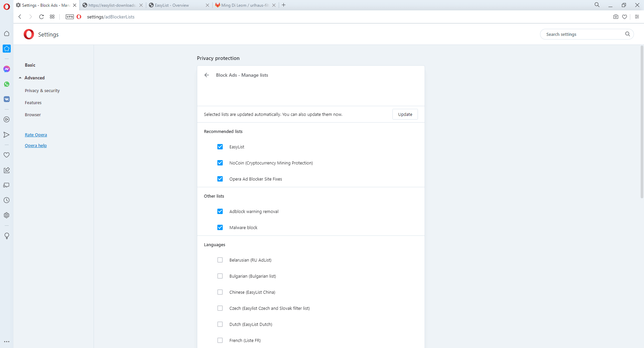Open the lightbulb tips icon in the sidebar
The height and width of the screenshot is (348, 644).
point(7,236)
